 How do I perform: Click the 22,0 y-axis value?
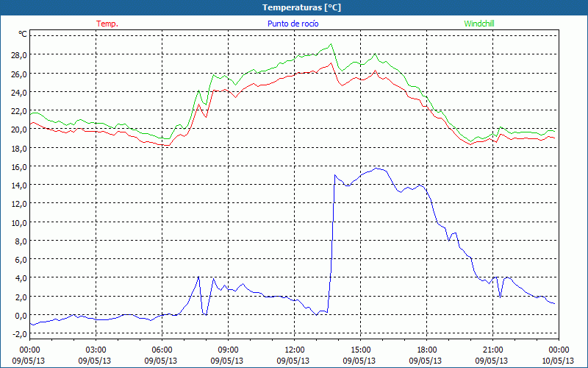pos(19,111)
